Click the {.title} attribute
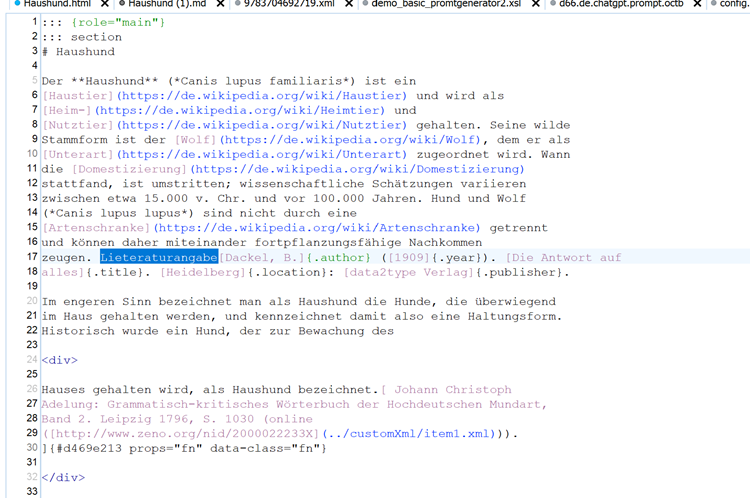 coord(114,272)
